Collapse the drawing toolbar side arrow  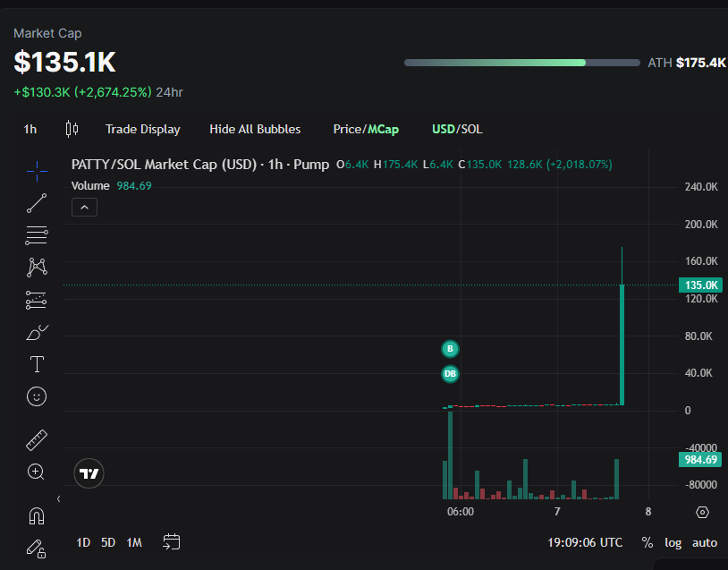58,499
